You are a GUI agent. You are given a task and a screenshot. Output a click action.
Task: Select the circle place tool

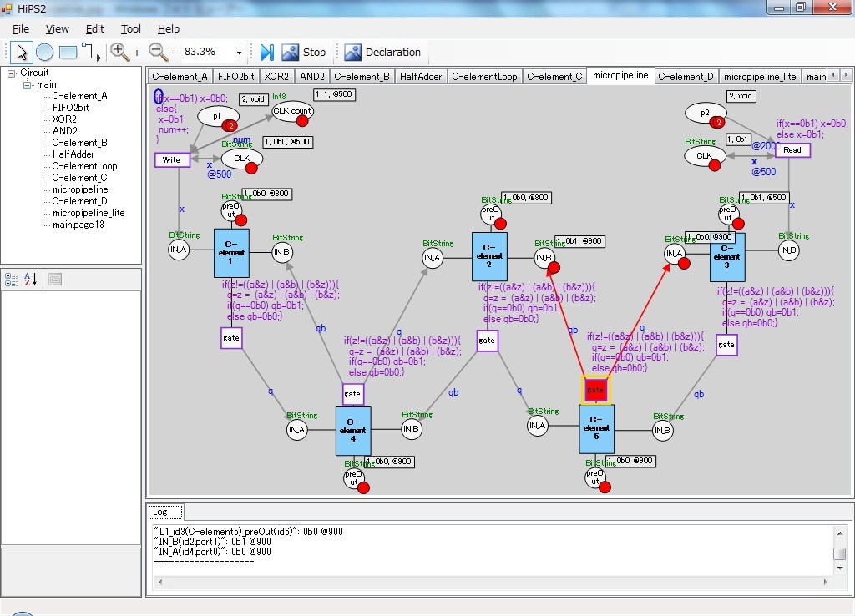45,53
